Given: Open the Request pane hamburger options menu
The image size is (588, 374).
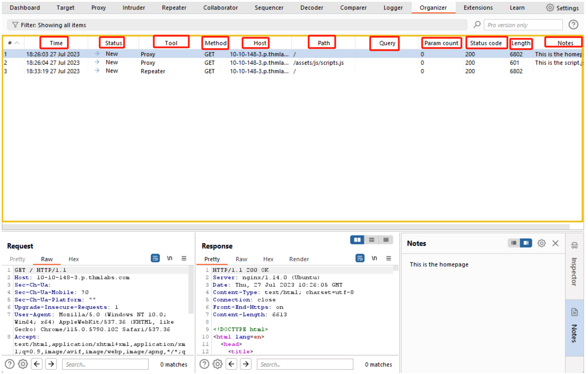Looking at the screenshot, I should [x=184, y=259].
